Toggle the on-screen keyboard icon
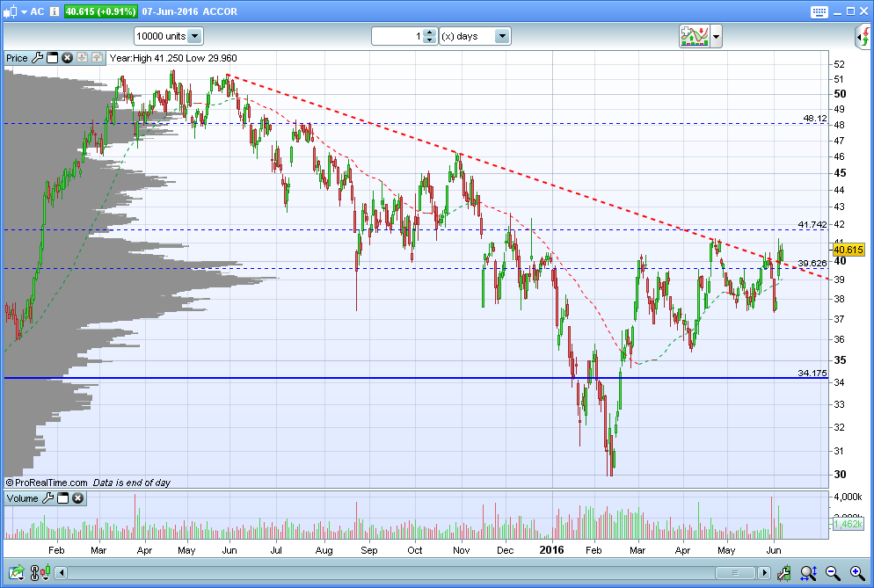This screenshot has height=588, width=874. (819, 11)
